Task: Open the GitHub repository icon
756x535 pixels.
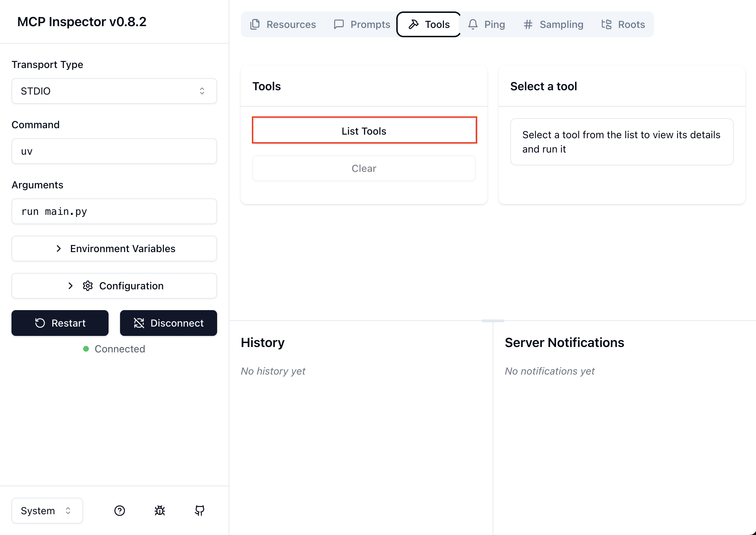Action: [x=200, y=511]
